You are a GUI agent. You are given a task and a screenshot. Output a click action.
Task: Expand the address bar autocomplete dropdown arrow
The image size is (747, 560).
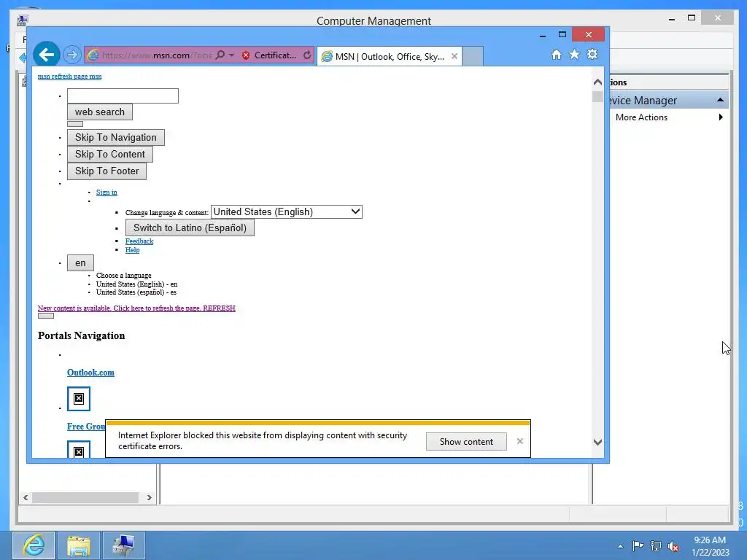(x=231, y=55)
